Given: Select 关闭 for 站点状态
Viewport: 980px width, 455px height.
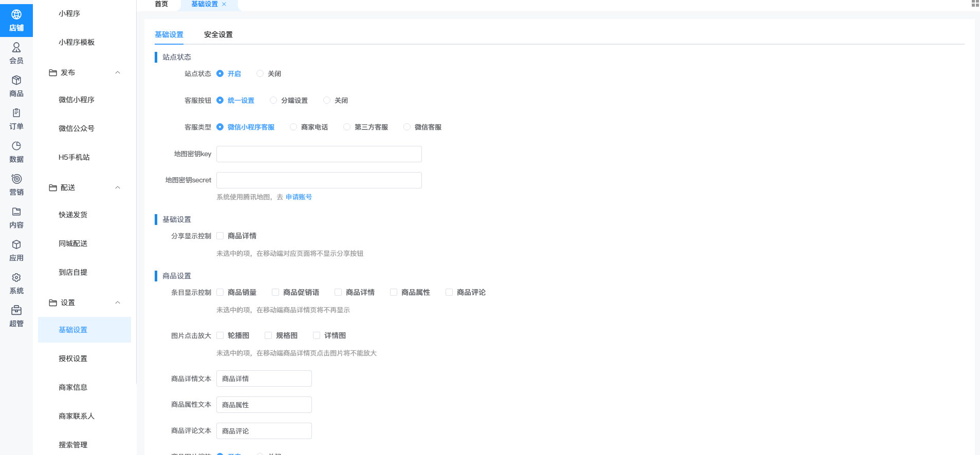Looking at the screenshot, I should point(269,73).
